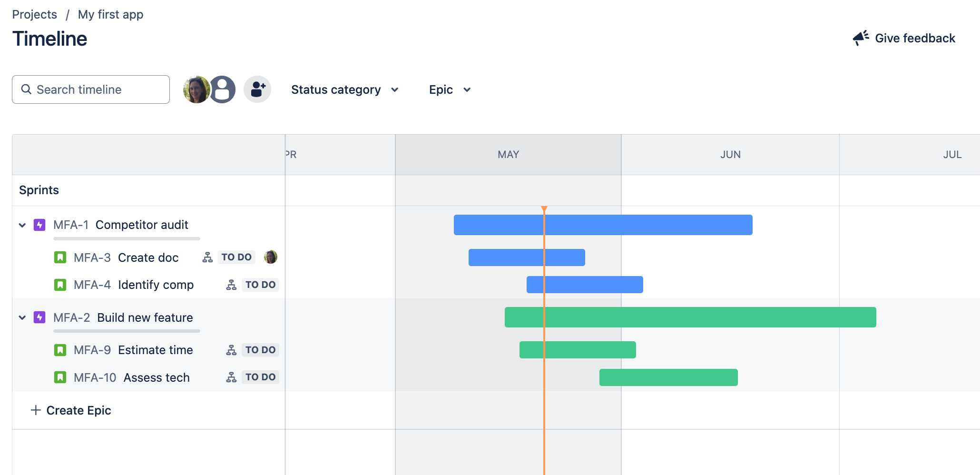Image resolution: width=980 pixels, height=475 pixels.
Task: Click the assignee avatar on the MFA-3 row
Action: (x=270, y=257)
